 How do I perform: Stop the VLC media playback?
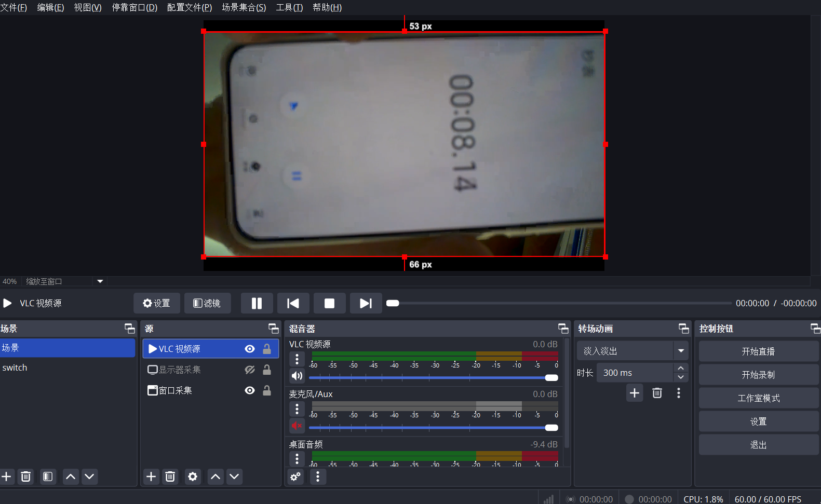coord(329,303)
